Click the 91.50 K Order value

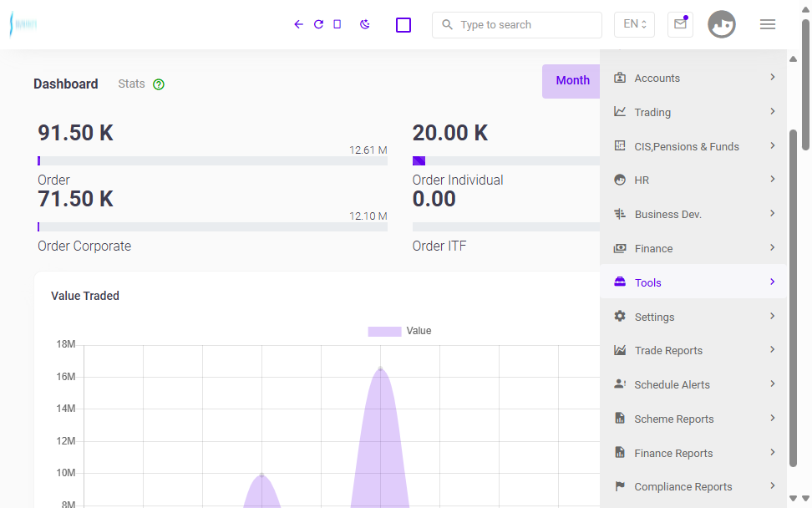click(76, 133)
